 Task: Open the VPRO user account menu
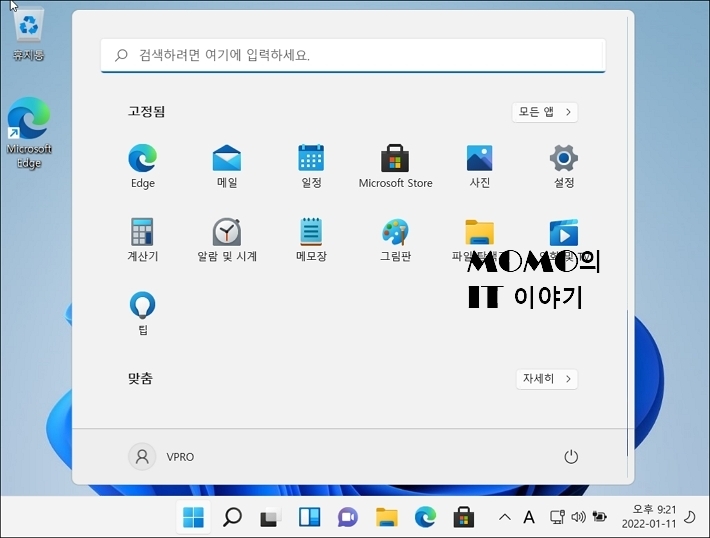162,456
